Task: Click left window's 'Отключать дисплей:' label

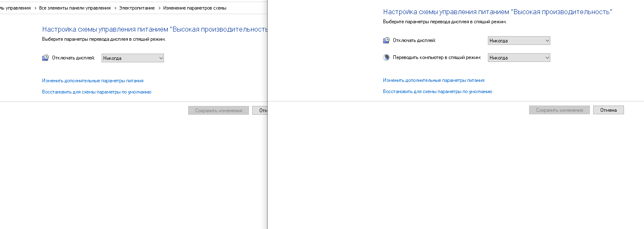Action: tap(73, 58)
